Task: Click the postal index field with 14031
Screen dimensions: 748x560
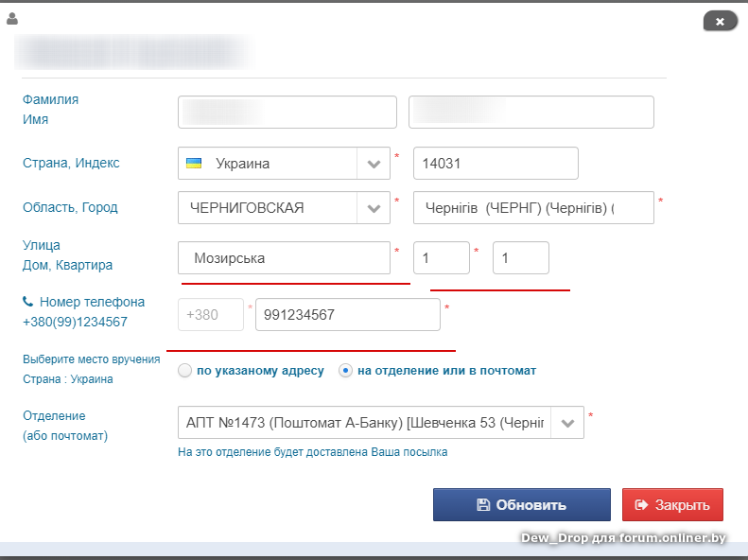Action: [495, 164]
